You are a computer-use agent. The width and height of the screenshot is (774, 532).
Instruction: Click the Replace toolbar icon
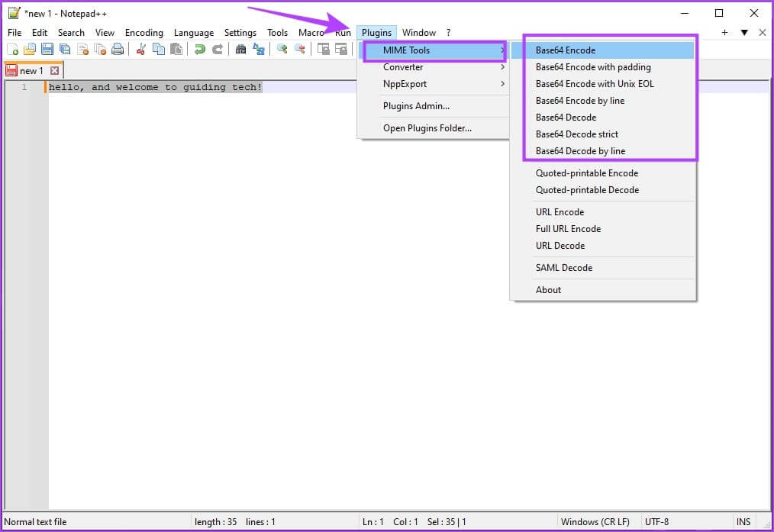click(x=258, y=49)
